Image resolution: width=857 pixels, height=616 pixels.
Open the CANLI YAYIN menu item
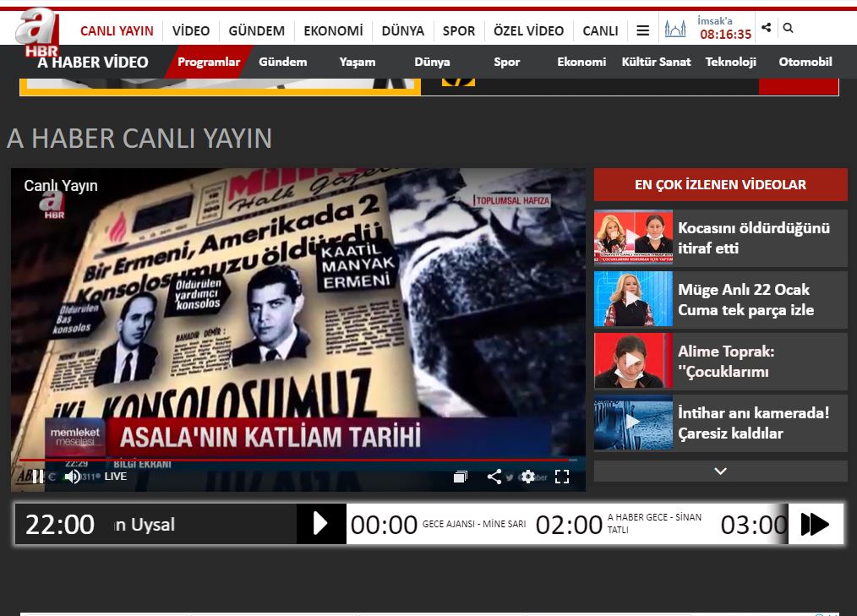point(117,31)
